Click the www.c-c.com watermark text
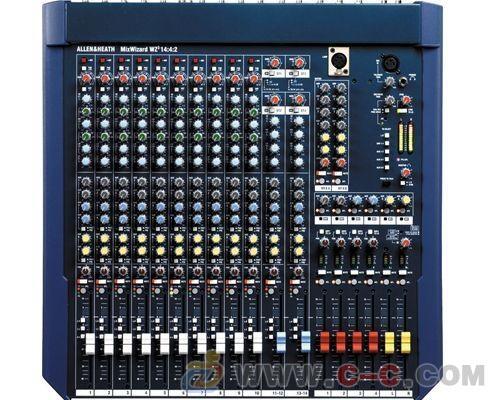The height and width of the screenshot is (400, 500). (x=358, y=375)
